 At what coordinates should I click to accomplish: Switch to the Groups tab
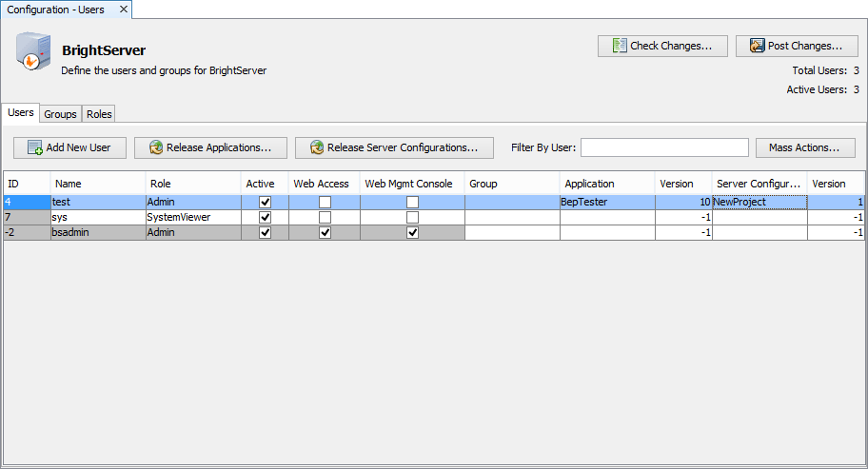(x=60, y=114)
